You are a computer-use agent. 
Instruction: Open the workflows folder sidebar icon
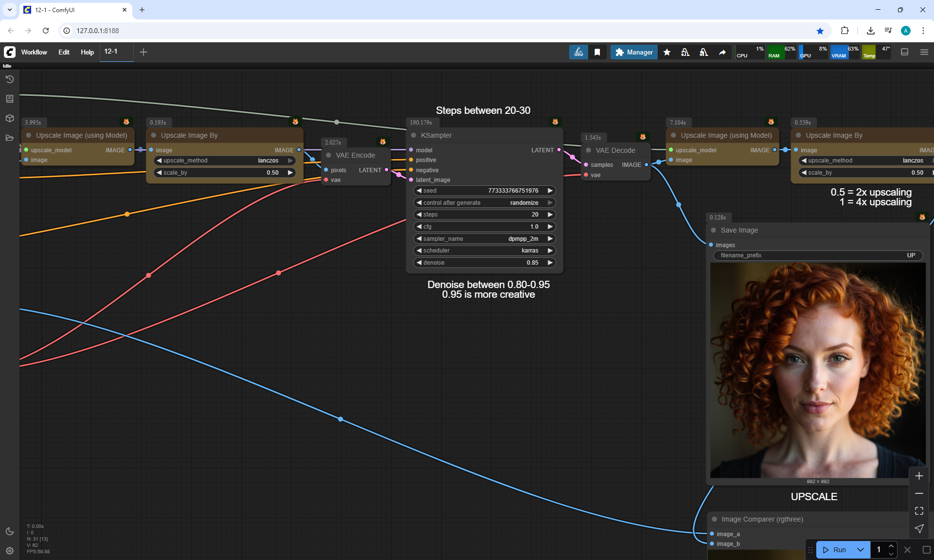coord(9,138)
